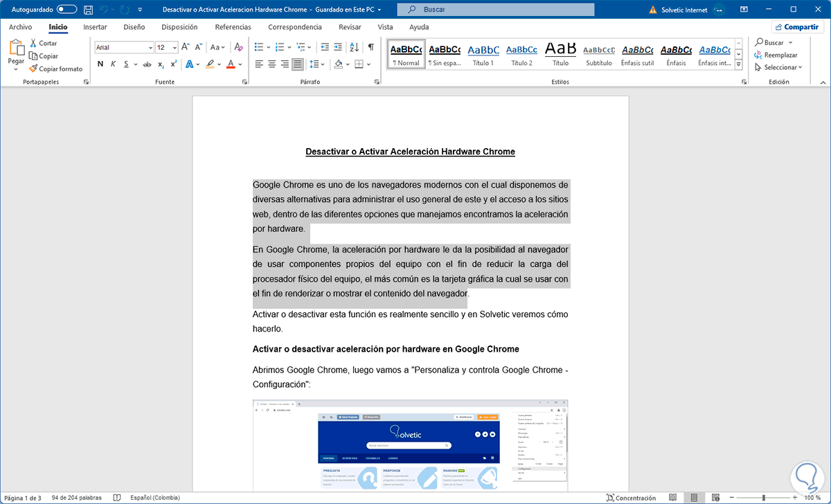Switch to Read Mode view in status bar
Viewport: 831px width, 504px height.
[673, 498]
